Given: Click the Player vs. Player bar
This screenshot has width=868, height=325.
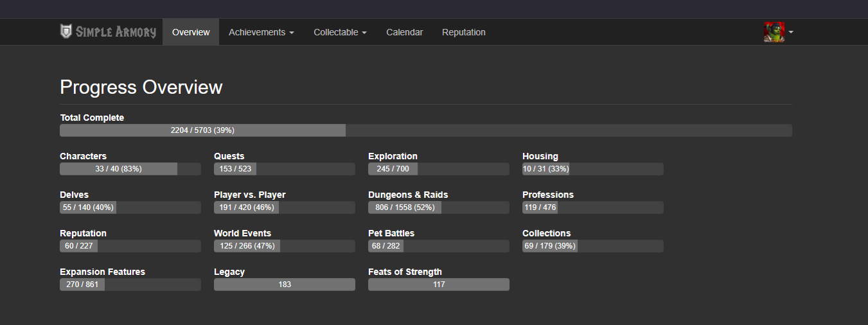Looking at the screenshot, I should point(285,207).
